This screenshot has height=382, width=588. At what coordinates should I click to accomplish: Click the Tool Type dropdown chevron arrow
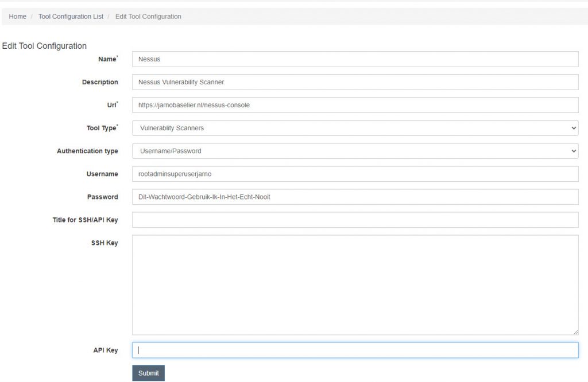[574, 128]
